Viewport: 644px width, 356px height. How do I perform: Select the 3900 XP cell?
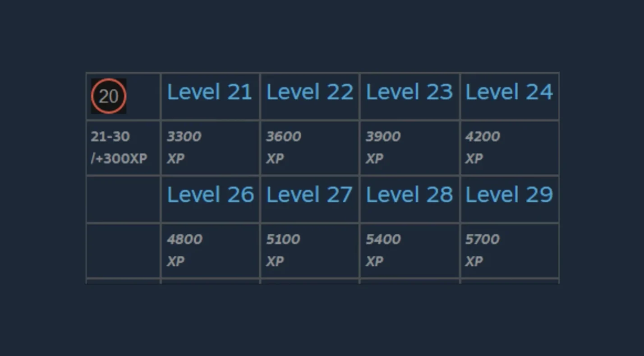point(383,147)
